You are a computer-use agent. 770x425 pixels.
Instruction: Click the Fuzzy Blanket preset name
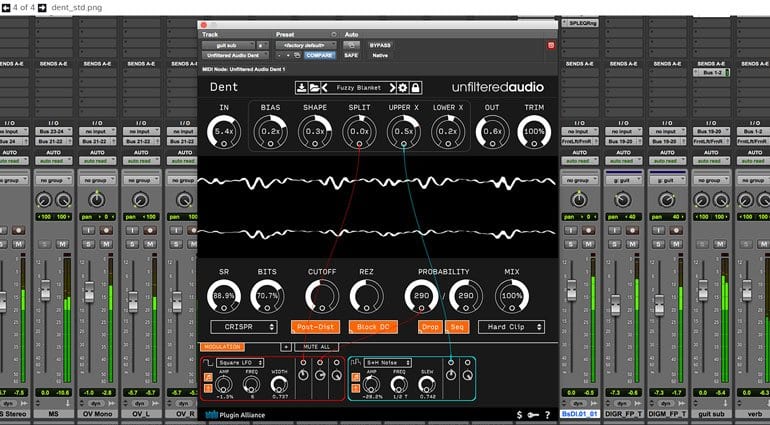(358, 88)
